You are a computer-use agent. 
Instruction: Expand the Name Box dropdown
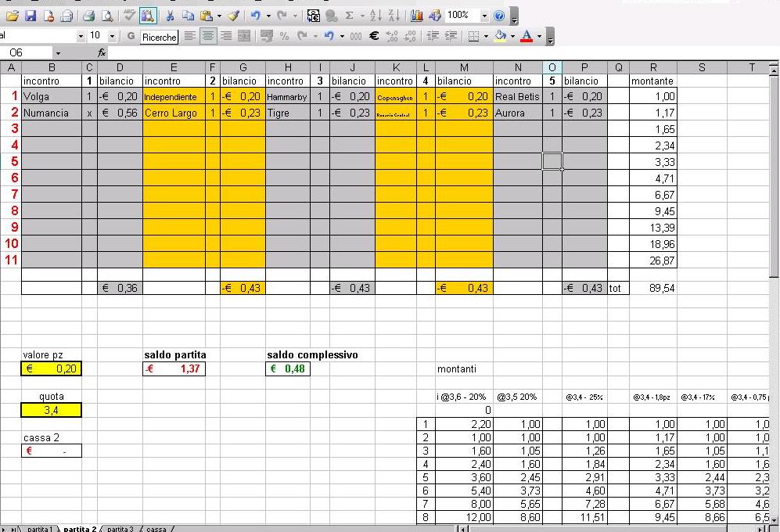[x=58, y=52]
